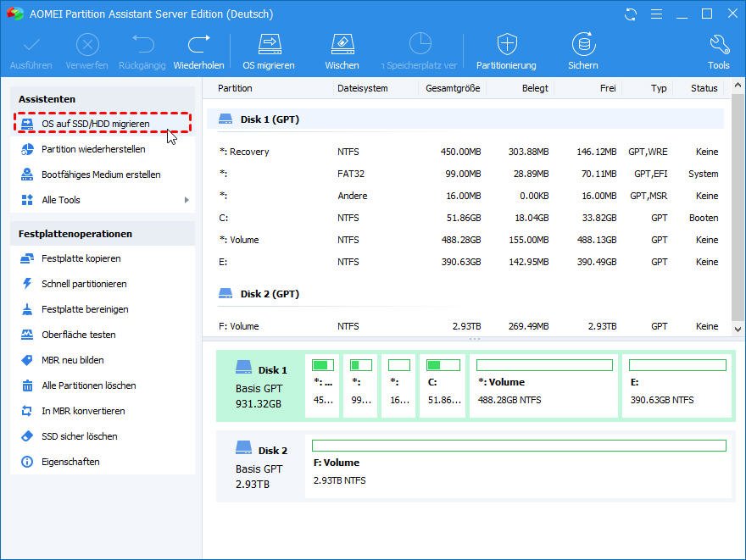Viewport: 746px width, 560px height.
Task: Click In MBR konvertieren
Action: [x=83, y=411]
